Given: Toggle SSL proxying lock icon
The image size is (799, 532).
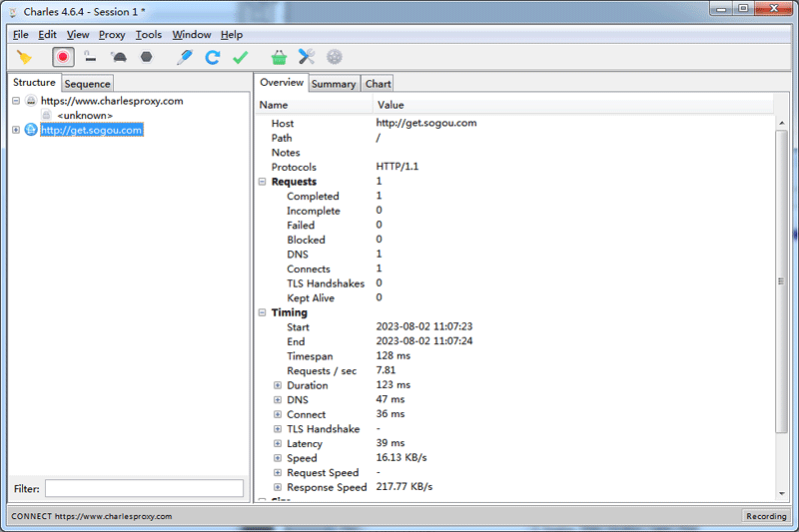Looking at the screenshot, I should (90, 58).
